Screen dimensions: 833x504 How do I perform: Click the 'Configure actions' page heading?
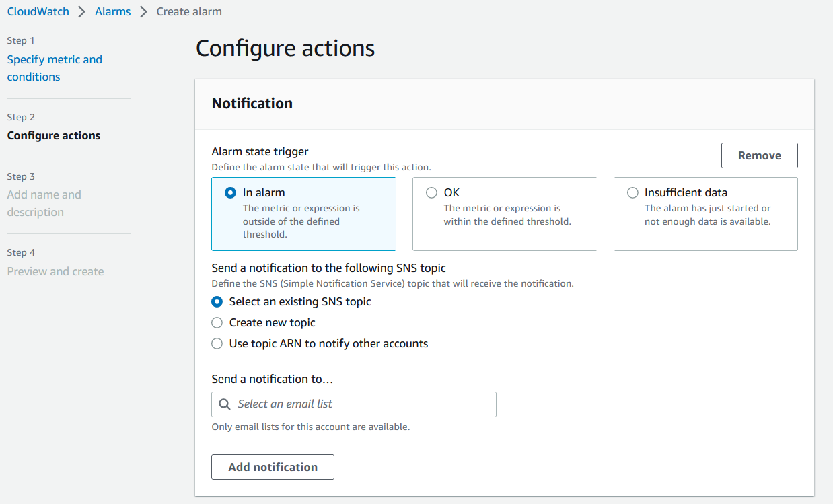(x=285, y=48)
